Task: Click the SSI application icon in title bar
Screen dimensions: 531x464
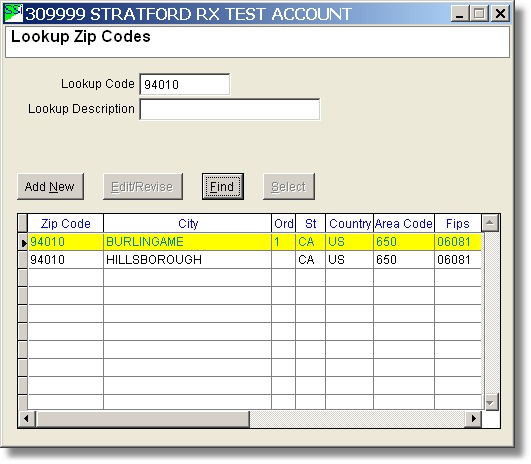Action: [13, 13]
